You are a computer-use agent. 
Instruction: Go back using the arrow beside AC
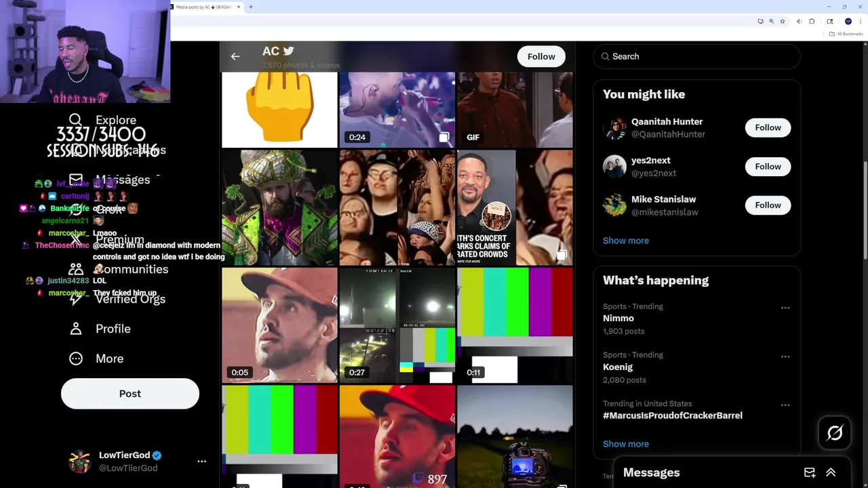[x=235, y=56]
